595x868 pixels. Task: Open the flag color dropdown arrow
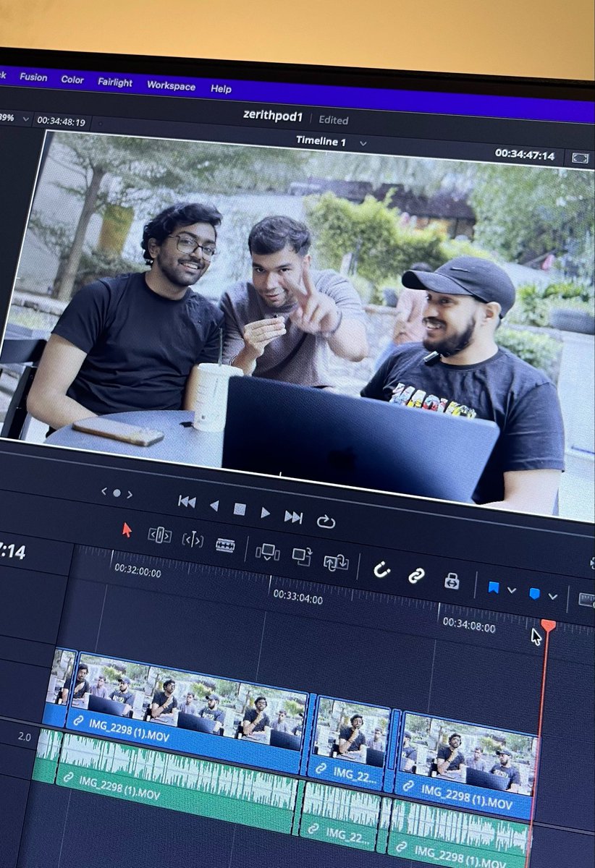[x=512, y=591]
